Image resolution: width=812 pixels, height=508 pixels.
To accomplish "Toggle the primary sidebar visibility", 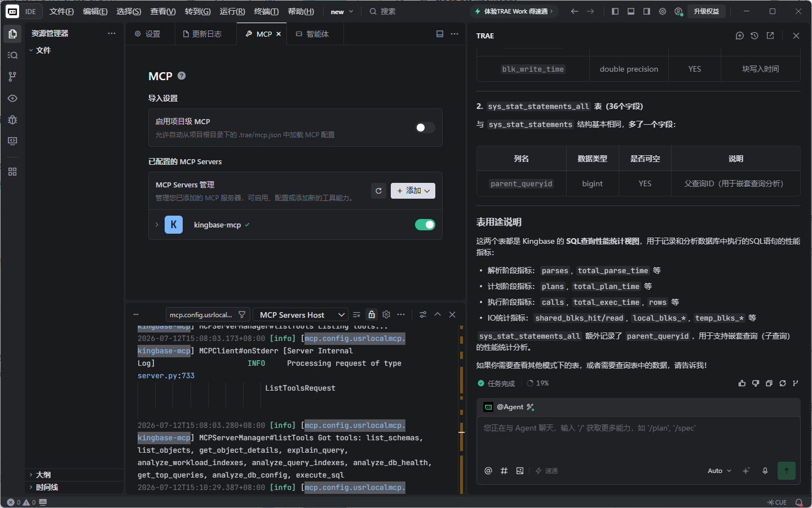I will pyautogui.click(x=615, y=11).
